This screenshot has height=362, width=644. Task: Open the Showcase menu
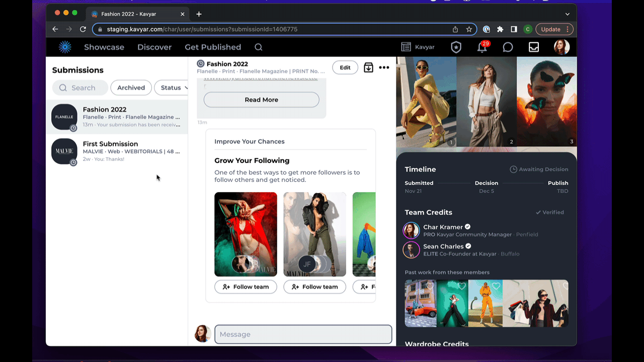tap(104, 47)
